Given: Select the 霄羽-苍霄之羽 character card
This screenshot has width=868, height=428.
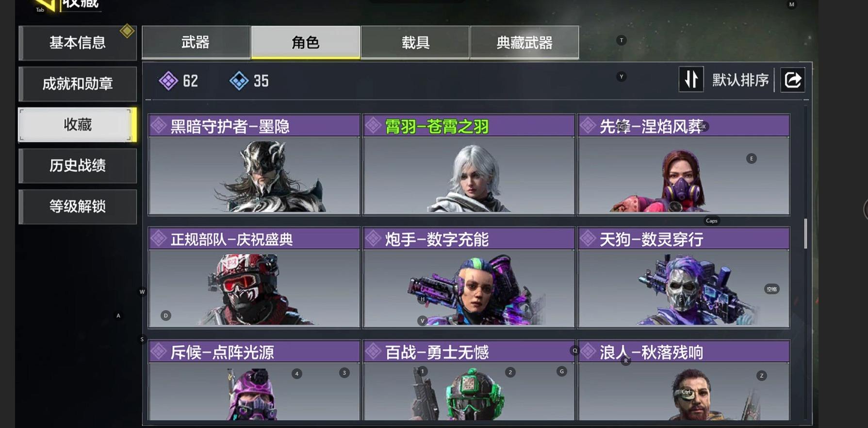Looking at the screenshot, I should pyautogui.click(x=469, y=164).
